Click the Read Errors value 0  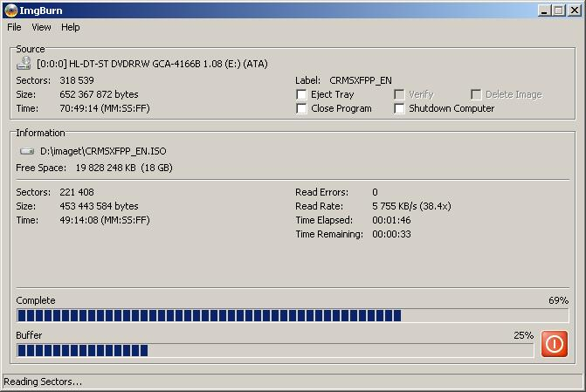375,192
